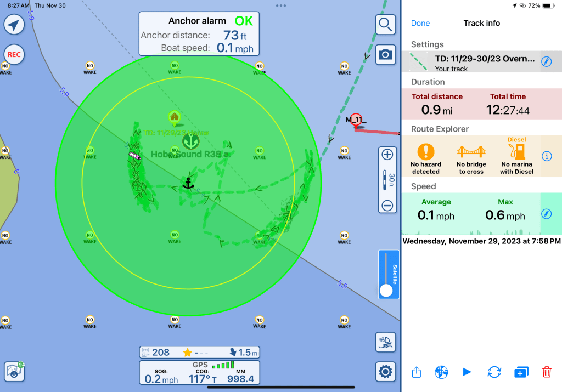562x392 pixels.
Task: Zoom out with the minus button
Action: [x=387, y=206]
